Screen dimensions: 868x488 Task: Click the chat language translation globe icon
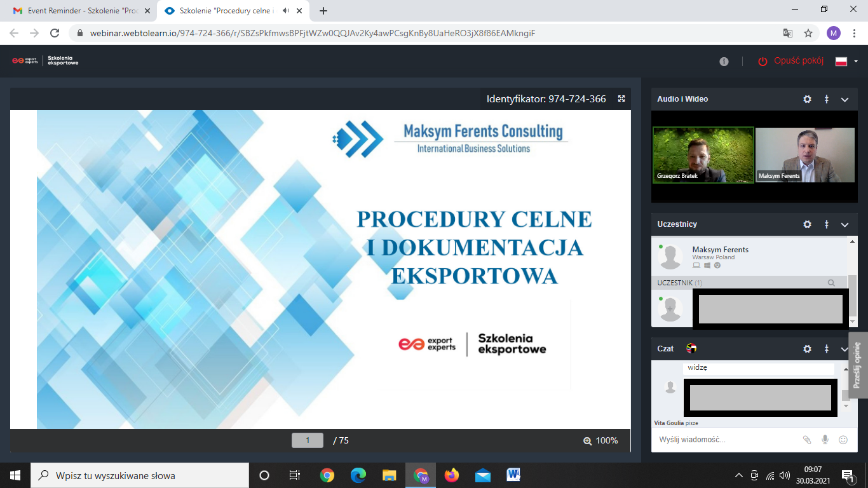point(692,348)
